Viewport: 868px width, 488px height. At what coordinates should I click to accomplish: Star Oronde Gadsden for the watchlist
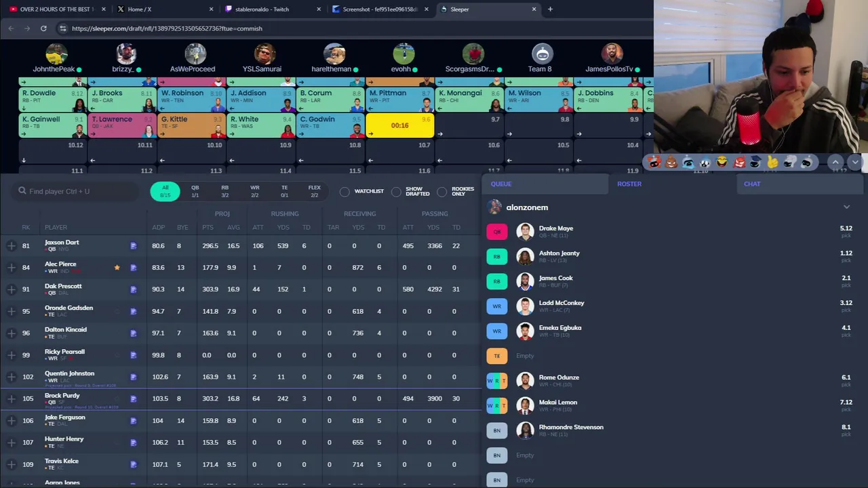[117, 312]
